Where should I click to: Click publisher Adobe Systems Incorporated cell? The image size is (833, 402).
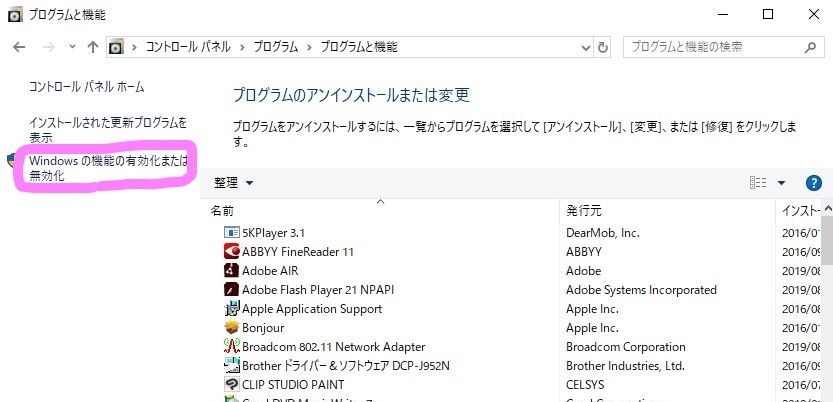(641, 290)
